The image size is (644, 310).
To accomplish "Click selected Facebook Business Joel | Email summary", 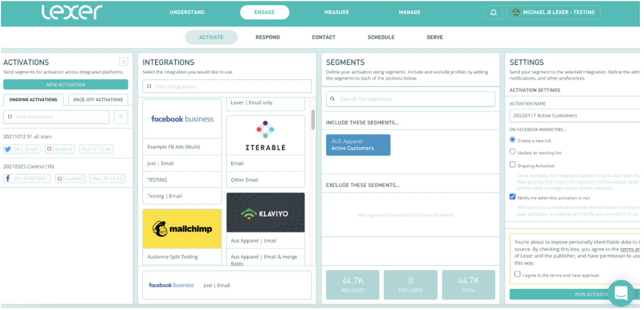I will pyautogui.click(x=227, y=285).
